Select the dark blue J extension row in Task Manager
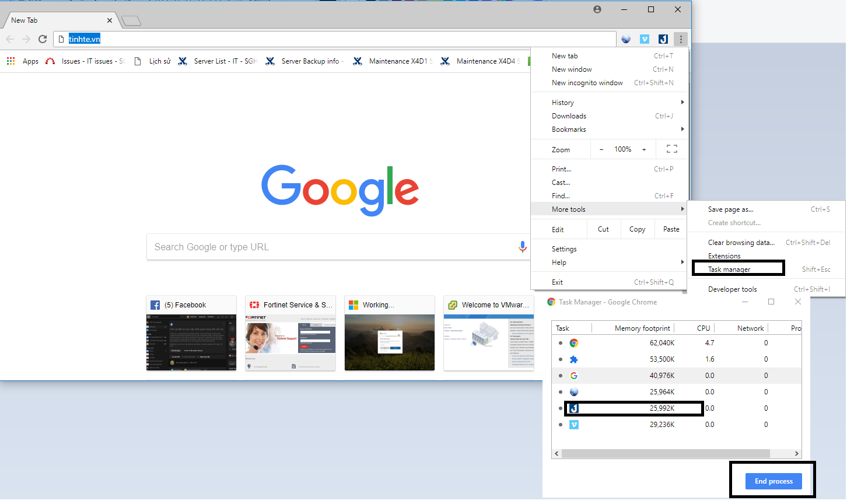Image resolution: width=847 pixels, height=504 pixels. [677, 408]
